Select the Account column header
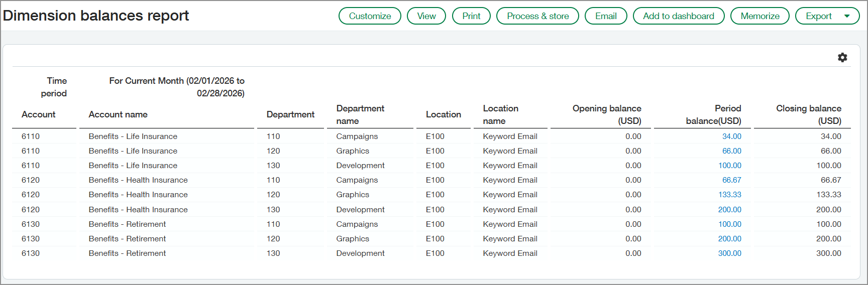Image resolution: width=868 pixels, height=285 pixels. pyautogui.click(x=39, y=114)
